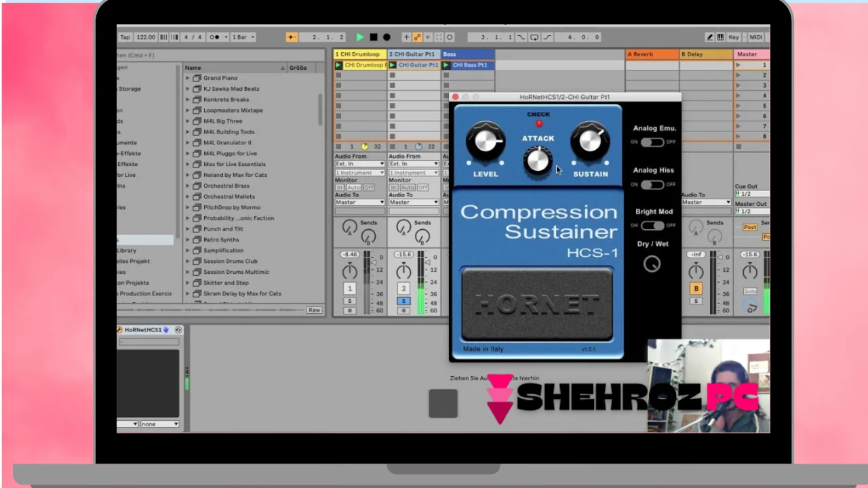Select the Bass track header
868x488 pixels.
click(468, 54)
